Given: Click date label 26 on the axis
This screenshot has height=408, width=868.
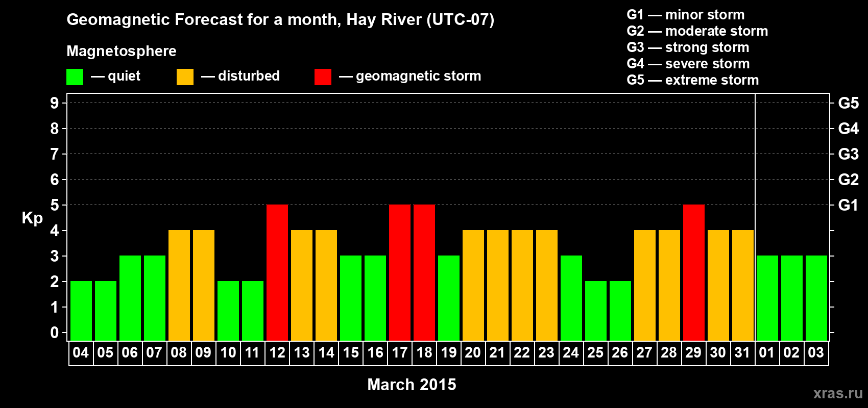Looking at the screenshot, I should pos(620,352).
